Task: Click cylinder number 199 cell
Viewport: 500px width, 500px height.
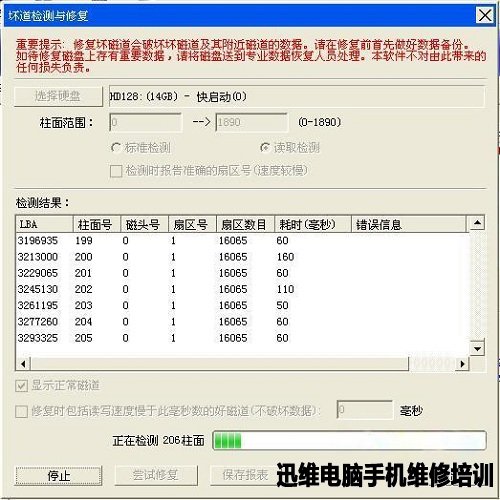Action: (84, 240)
